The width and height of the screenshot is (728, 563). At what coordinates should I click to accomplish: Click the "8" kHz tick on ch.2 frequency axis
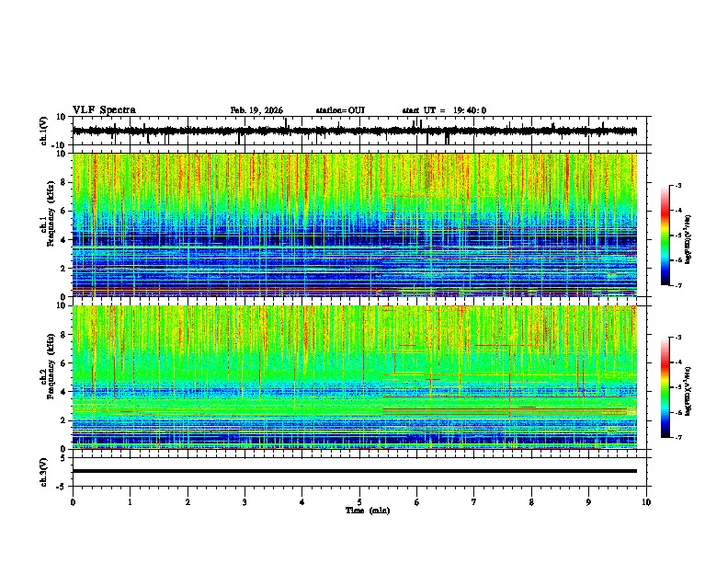tap(64, 334)
